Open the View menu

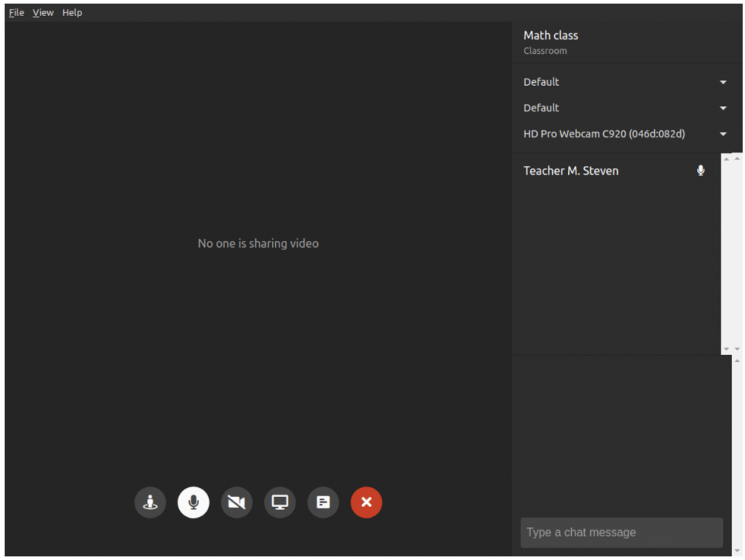click(43, 12)
